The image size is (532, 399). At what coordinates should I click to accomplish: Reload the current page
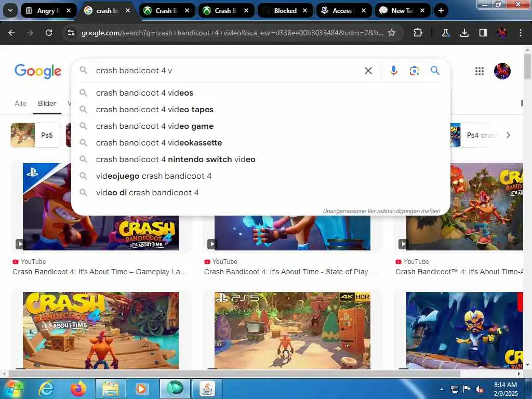coord(49,33)
